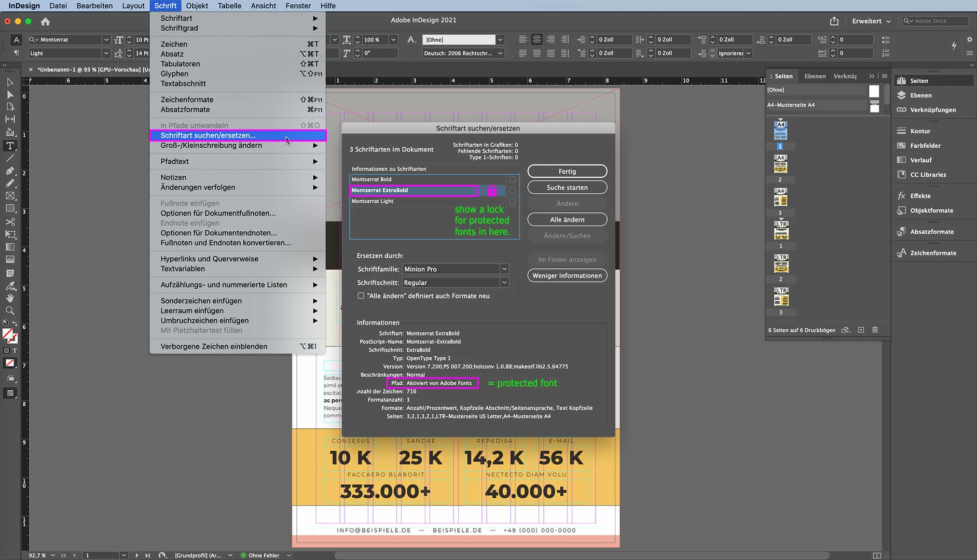Select the Zoom magnifier tool
This screenshot has width=977, height=560.
coord(10,311)
